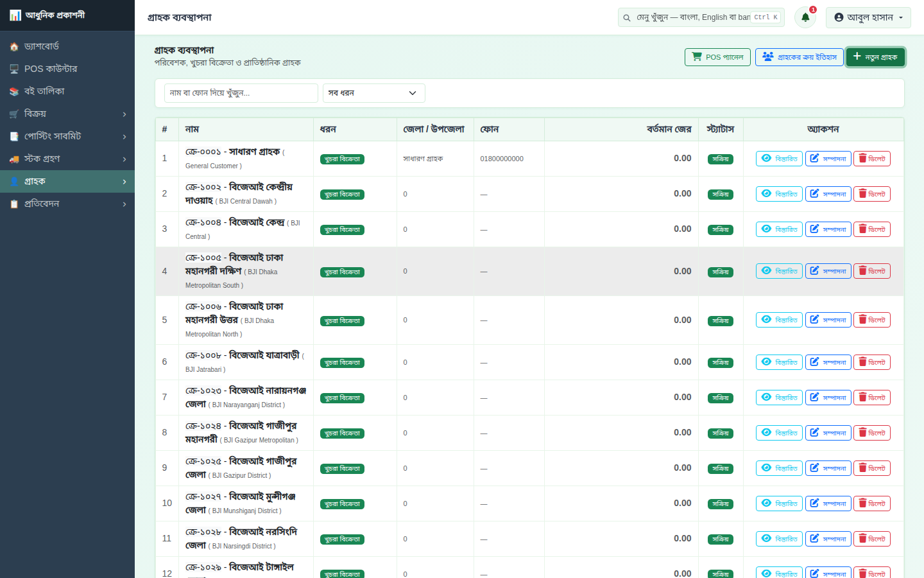View details eye icon for ক্রে-০০০১ row
This screenshot has width=924, height=578.
tap(766, 158)
